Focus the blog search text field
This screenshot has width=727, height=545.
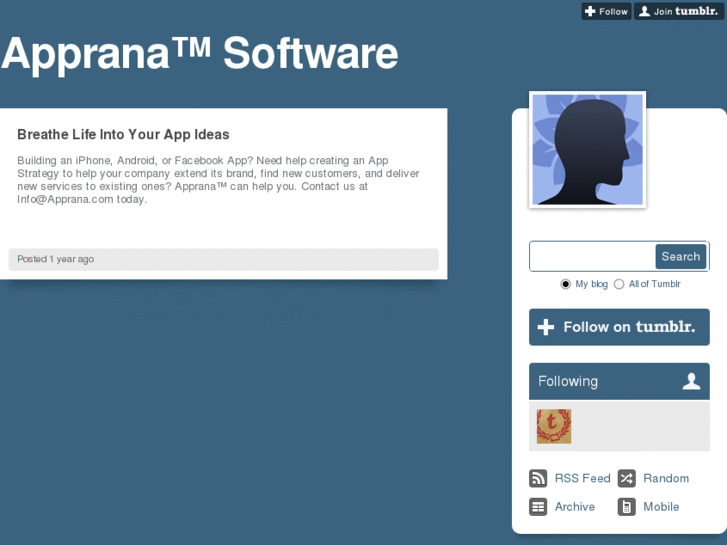(x=593, y=256)
